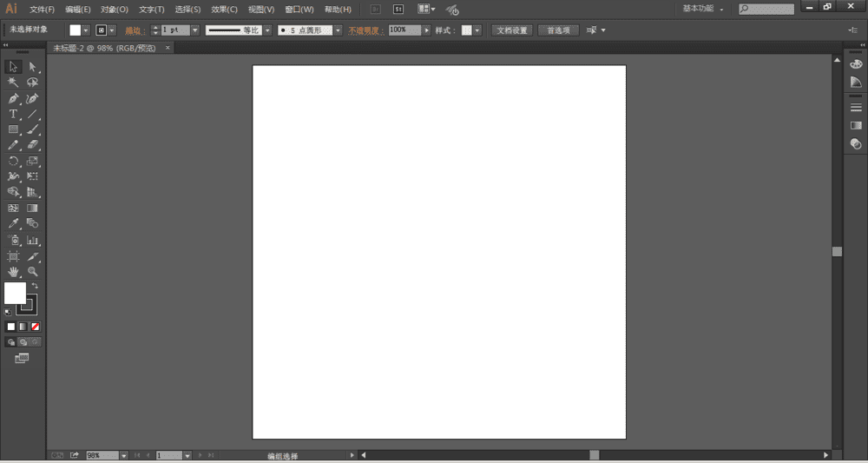Swap fill and stroke colors
868x463 pixels.
[35, 286]
